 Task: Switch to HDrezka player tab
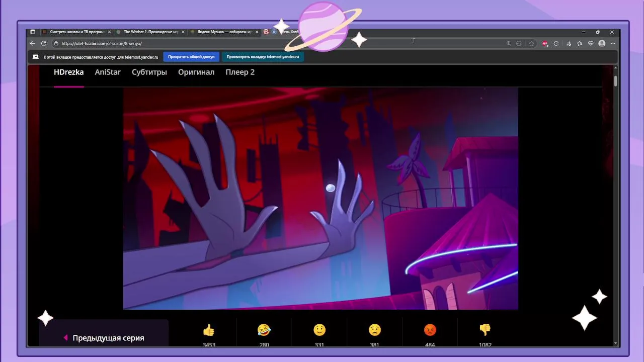tap(69, 72)
